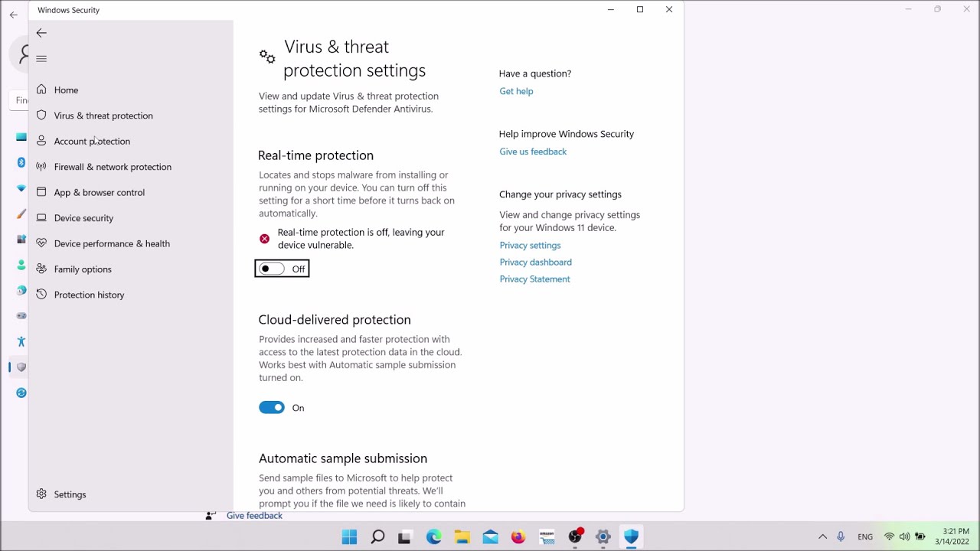Click the Cloud-delivered protection heading
980x551 pixels.
pyautogui.click(x=335, y=320)
